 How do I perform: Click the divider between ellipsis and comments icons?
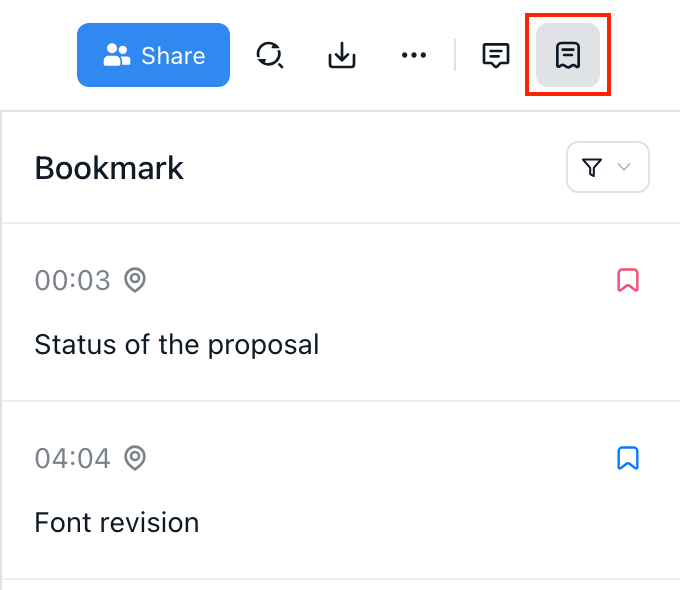[455, 55]
